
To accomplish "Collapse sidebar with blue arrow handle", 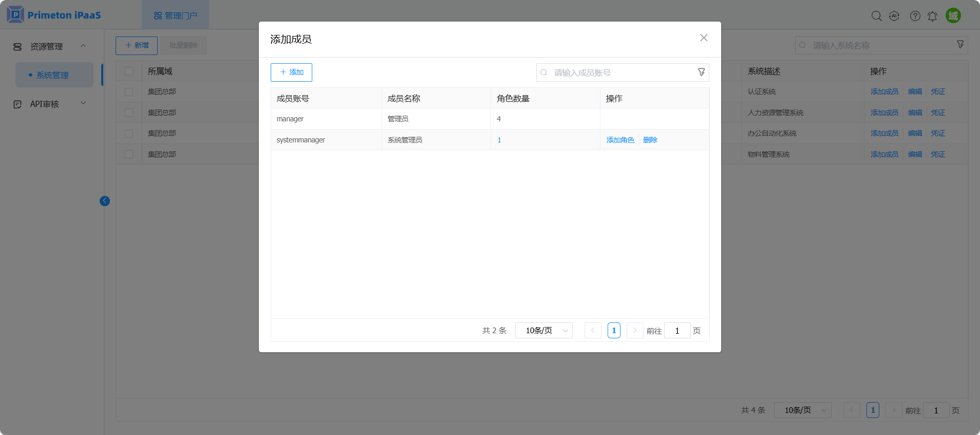I will 105,201.
